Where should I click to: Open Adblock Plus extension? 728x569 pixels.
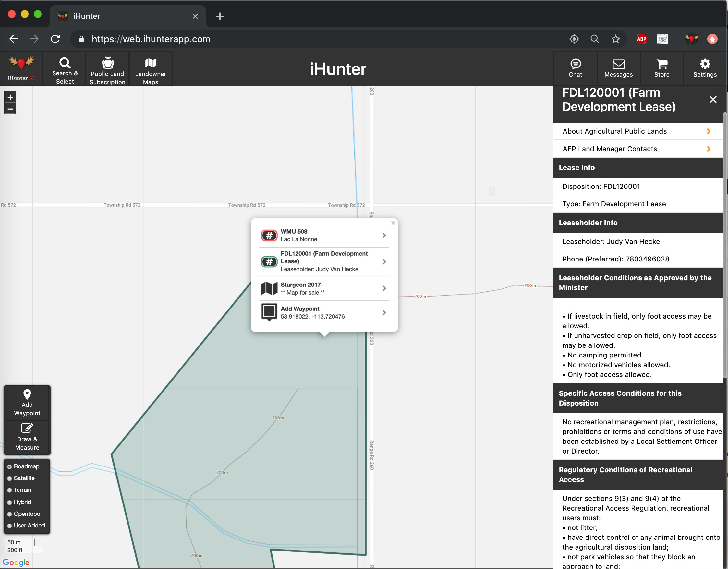641,39
